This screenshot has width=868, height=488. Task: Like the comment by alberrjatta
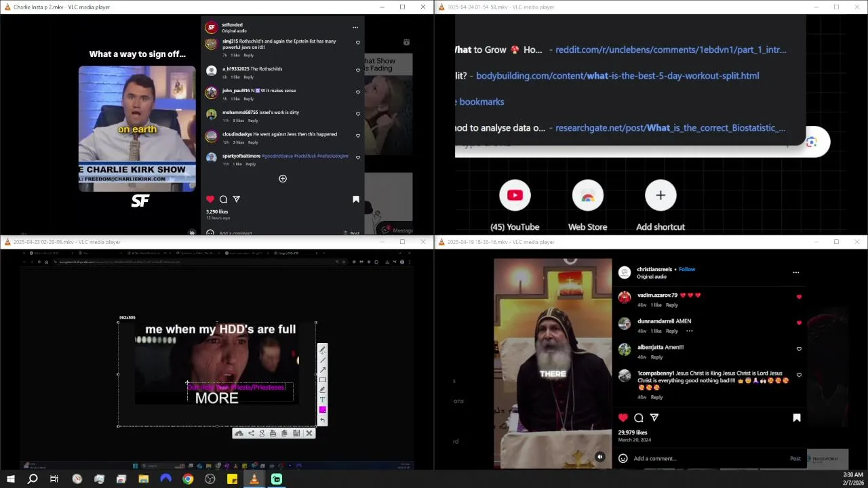[799, 349]
